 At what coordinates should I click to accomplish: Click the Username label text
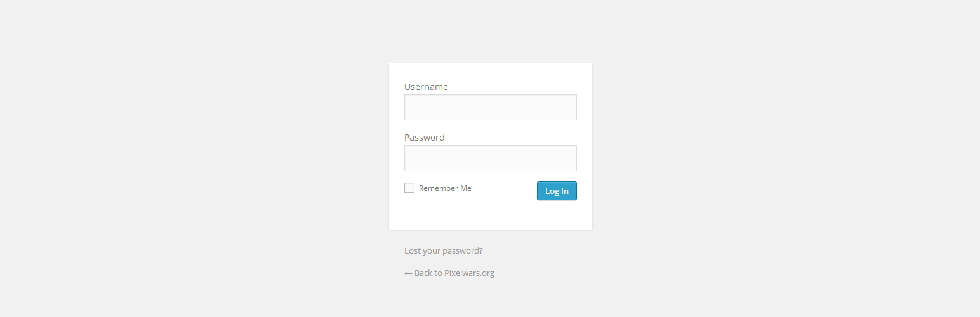coord(426,87)
